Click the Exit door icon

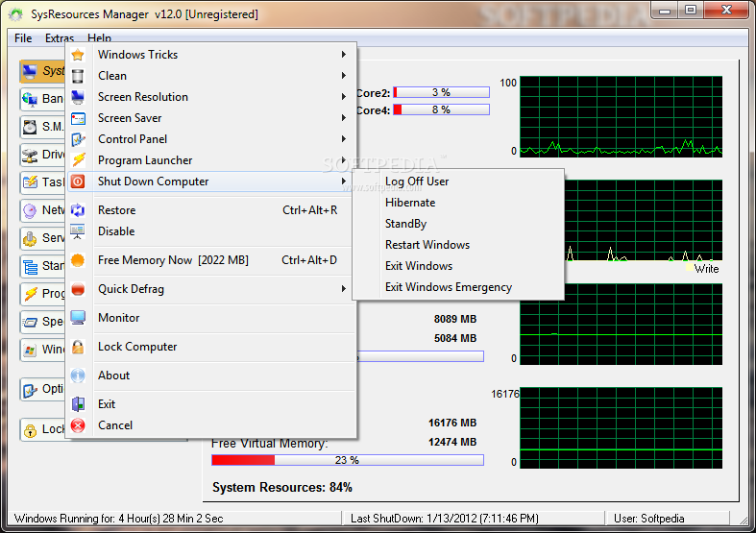[78, 404]
